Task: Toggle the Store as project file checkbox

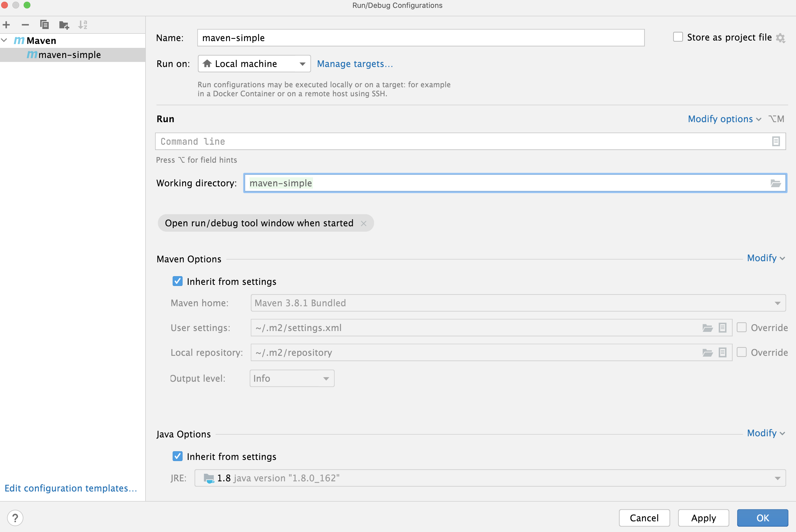Action: coord(677,37)
